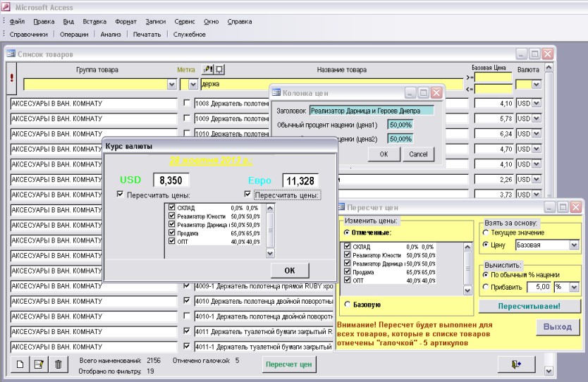This screenshot has height=382, width=588.
Task: Check the mark box for item 1008 Держатель
Action: pos(187,102)
